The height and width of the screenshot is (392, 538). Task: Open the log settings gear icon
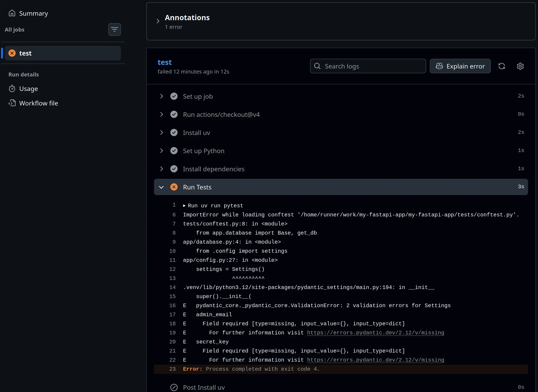[x=520, y=66]
